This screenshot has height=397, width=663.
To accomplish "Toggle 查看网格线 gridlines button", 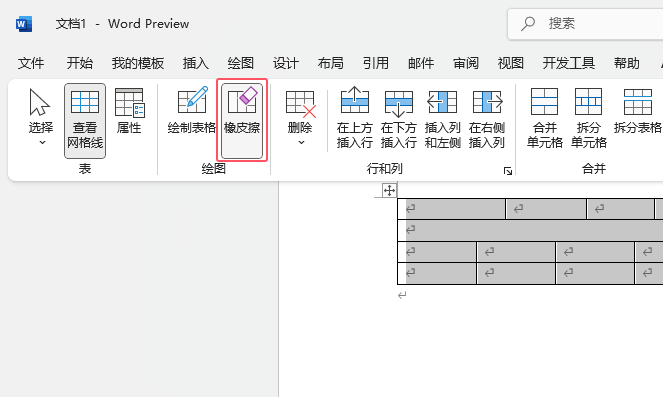I will 85,120.
